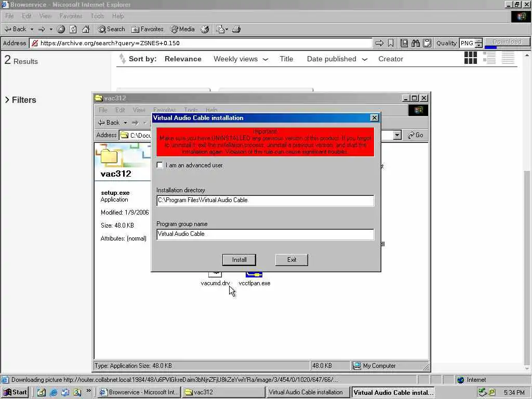Open the View menu in Internet Explorer
This screenshot has width=532, height=399.
tap(45, 16)
